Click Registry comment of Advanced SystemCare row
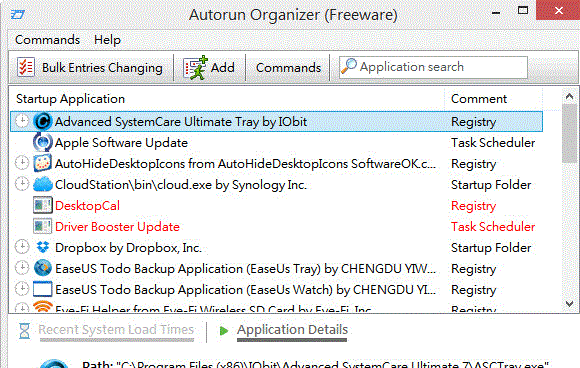This screenshot has height=368, width=580. coord(473,122)
